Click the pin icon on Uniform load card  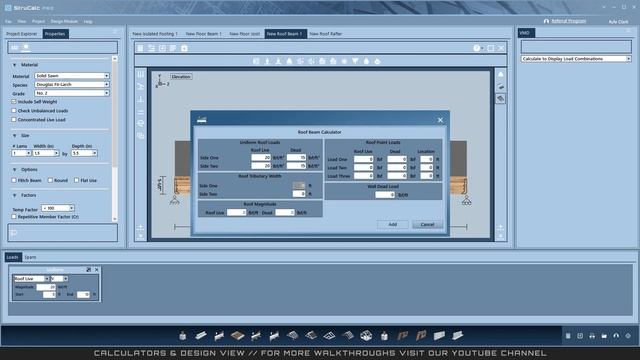89,270
